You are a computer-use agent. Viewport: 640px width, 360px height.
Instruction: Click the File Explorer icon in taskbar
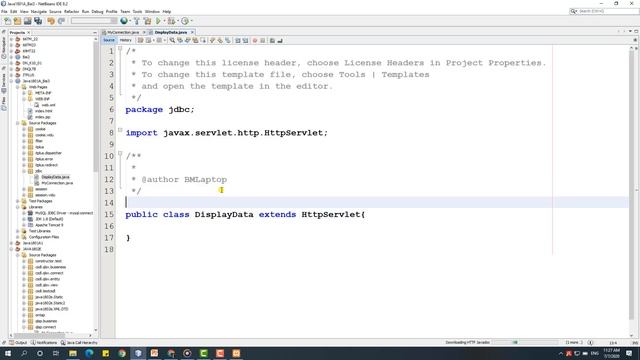coord(73,353)
